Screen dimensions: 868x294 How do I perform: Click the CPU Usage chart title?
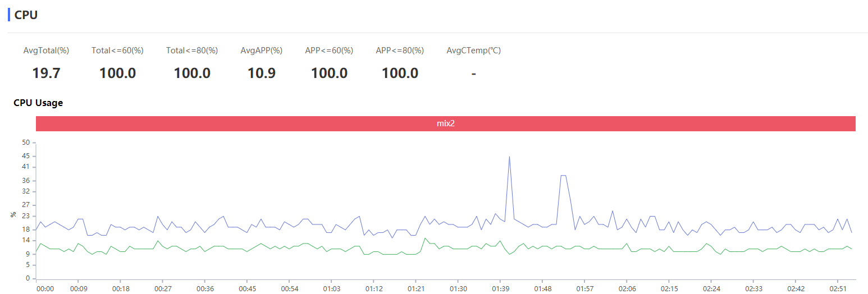click(38, 103)
